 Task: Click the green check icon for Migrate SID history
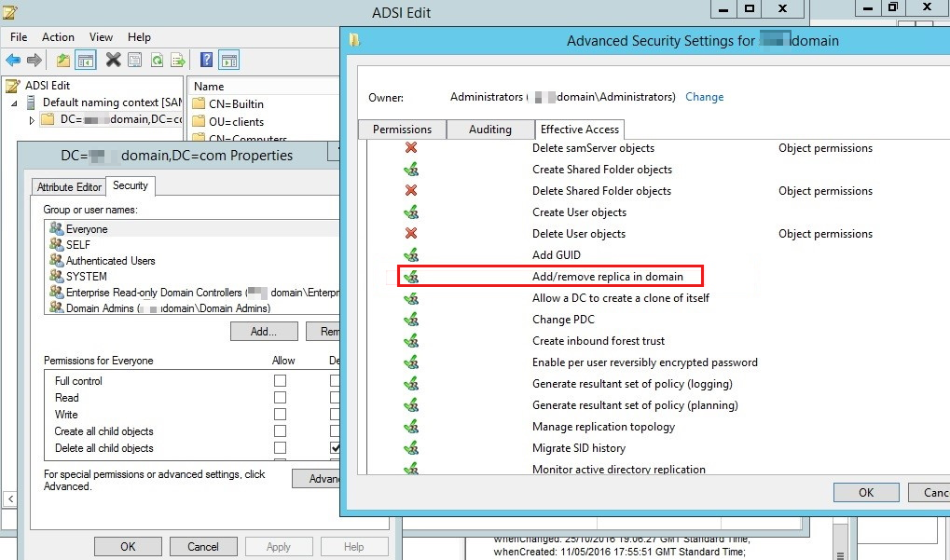tap(411, 448)
